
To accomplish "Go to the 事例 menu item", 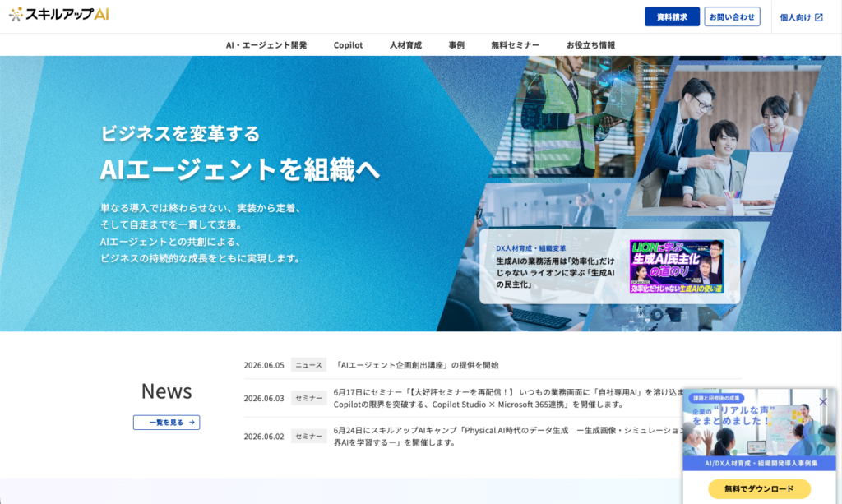I will tap(456, 45).
